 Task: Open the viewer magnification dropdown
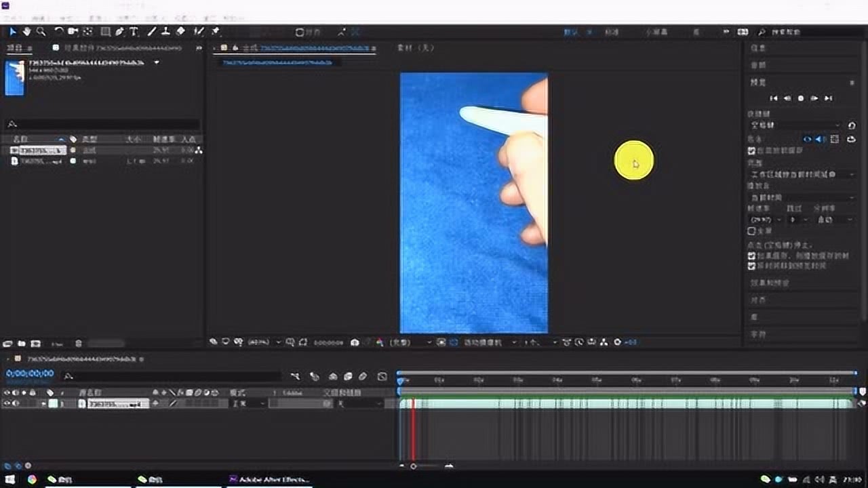(264, 342)
